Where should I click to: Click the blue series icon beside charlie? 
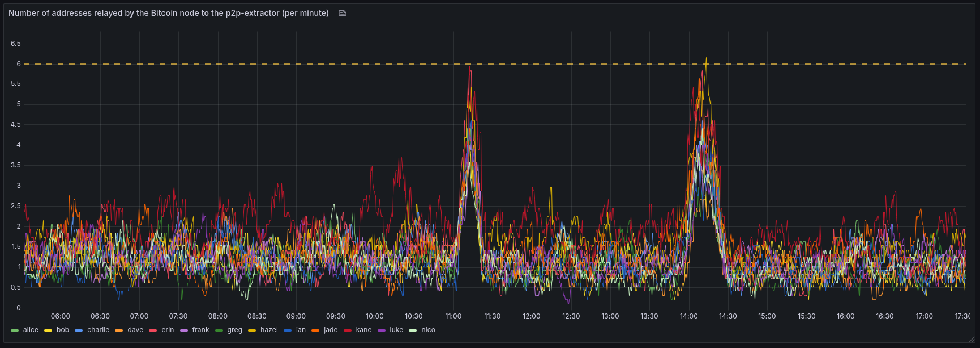79,330
